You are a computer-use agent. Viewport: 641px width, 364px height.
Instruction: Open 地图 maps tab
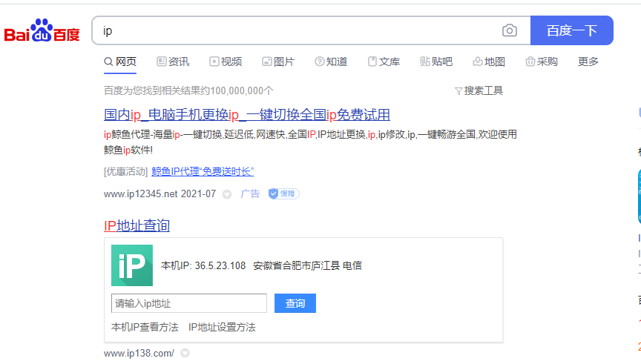click(x=489, y=62)
